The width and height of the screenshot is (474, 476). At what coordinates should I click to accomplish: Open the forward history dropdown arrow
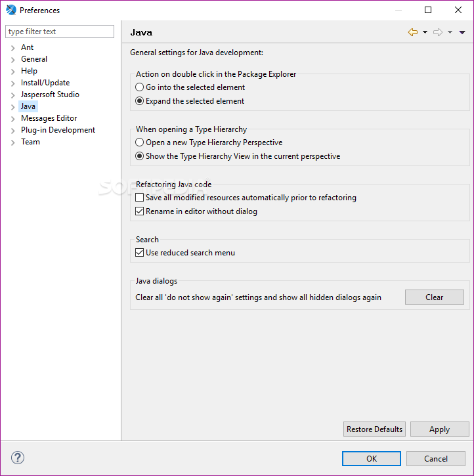[450, 32]
